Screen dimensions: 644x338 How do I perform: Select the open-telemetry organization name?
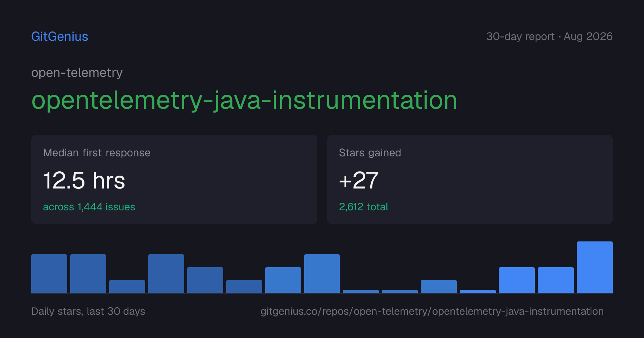(x=77, y=73)
